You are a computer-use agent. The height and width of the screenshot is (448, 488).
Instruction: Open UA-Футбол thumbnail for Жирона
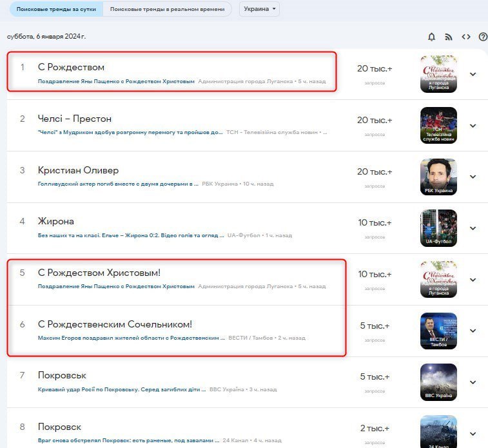click(x=438, y=228)
